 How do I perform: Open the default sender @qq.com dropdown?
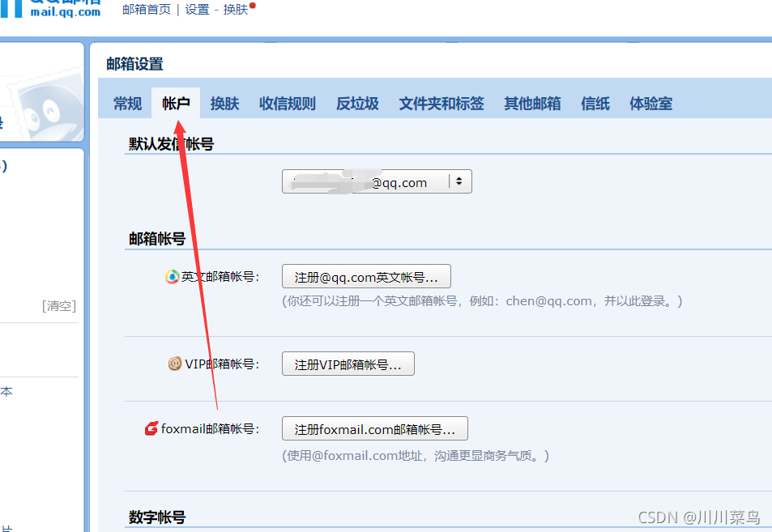[x=377, y=181]
